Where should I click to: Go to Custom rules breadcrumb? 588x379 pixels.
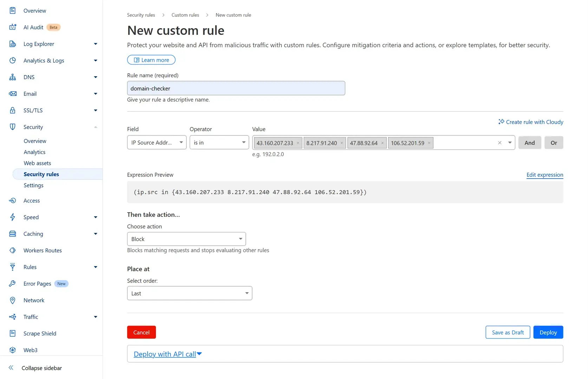pos(185,15)
